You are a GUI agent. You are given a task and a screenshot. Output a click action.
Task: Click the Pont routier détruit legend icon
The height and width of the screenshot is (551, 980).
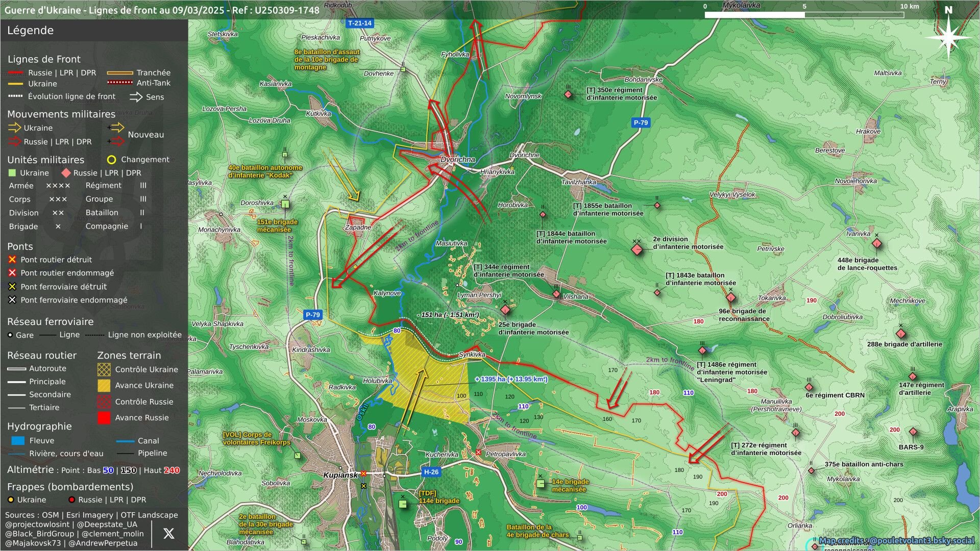point(12,260)
